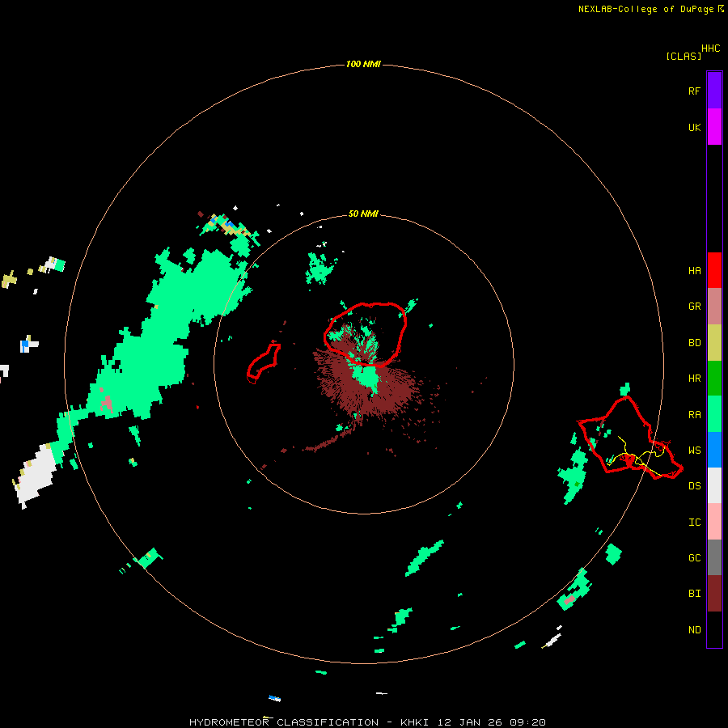Viewport: 728px width, 728px height.
Task: Select the IC light pink legend swatch
Action: coord(714,522)
